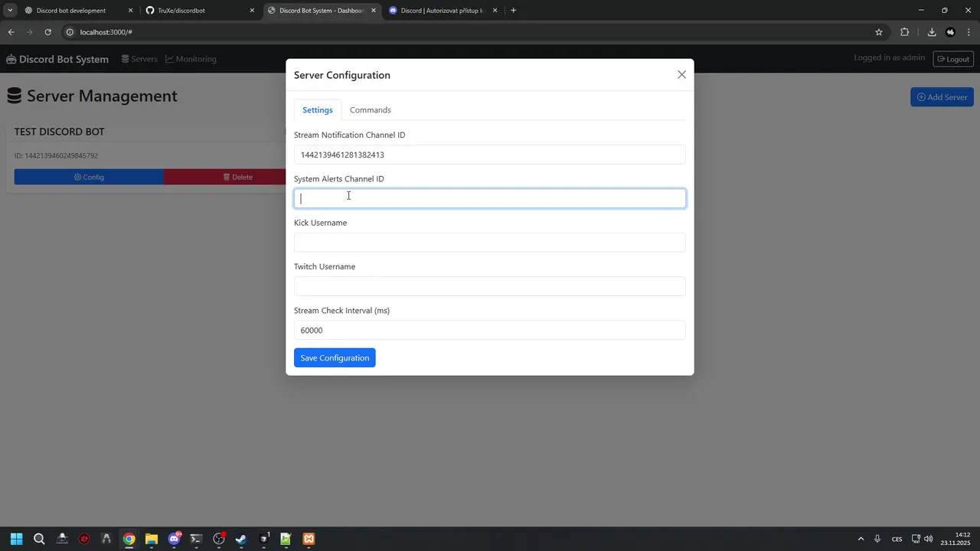Open the browser downloads icon
The width and height of the screenshot is (980, 551).
click(x=932, y=32)
